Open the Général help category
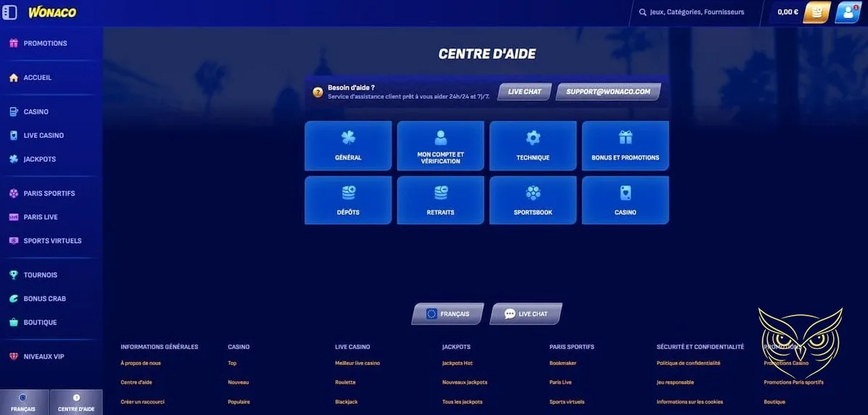The image size is (868, 415). click(348, 146)
